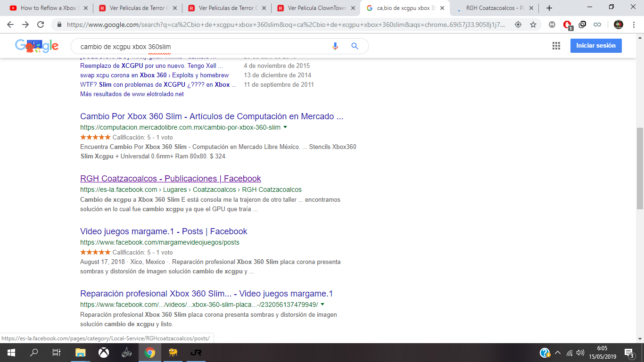Show hidden system tray icons
Image resolution: width=644 pixels, height=362 pixels.
pos(558,353)
